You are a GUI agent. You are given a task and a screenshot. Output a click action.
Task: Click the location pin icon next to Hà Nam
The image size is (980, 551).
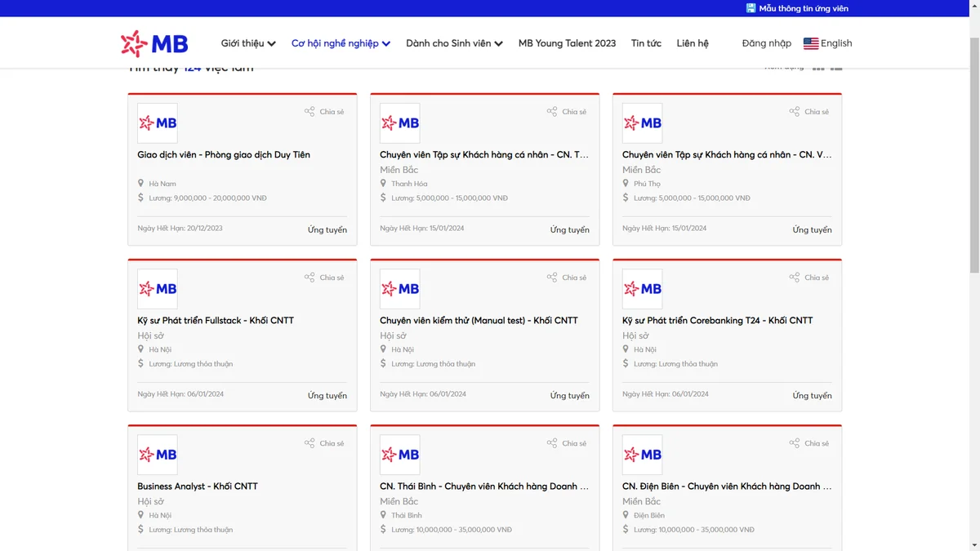pos(140,184)
